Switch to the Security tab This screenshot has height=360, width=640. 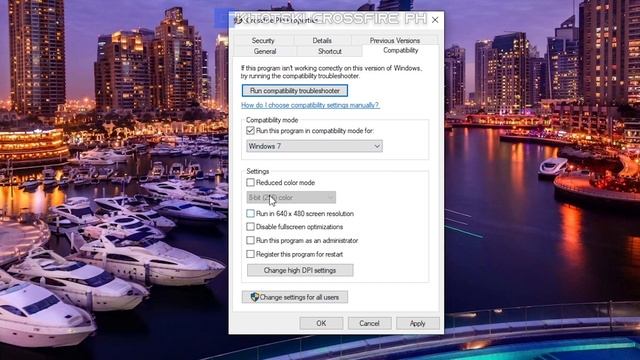[263, 40]
